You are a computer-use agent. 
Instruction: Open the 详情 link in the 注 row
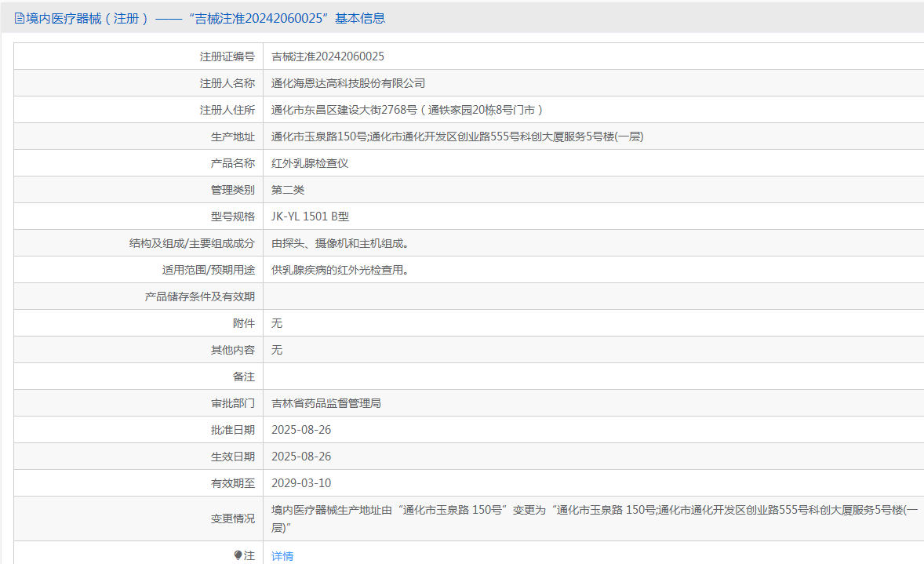pyautogui.click(x=282, y=555)
